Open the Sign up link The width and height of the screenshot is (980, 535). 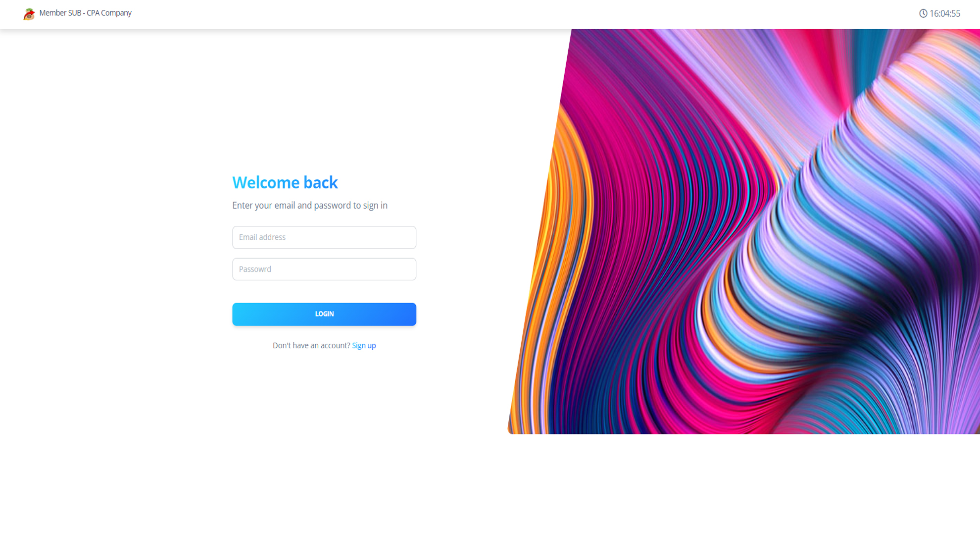(364, 345)
